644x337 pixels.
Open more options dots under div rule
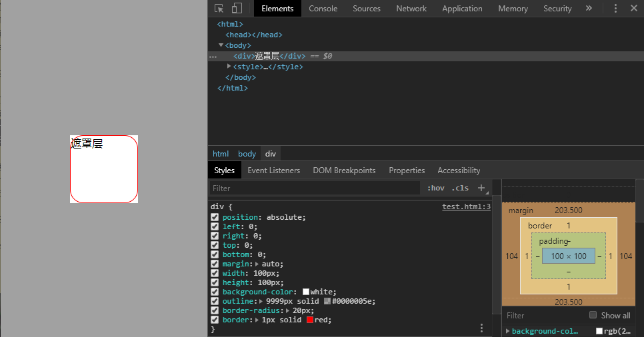[x=481, y=328]
